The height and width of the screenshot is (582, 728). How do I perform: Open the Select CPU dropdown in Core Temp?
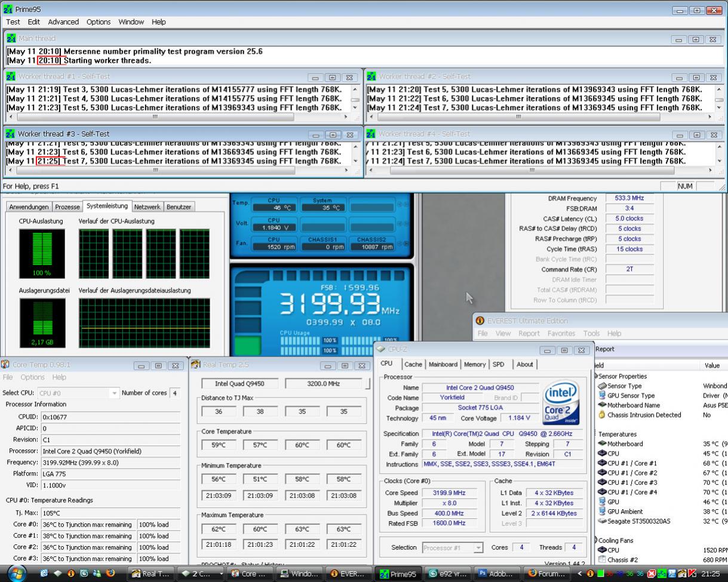coord(114,393)
